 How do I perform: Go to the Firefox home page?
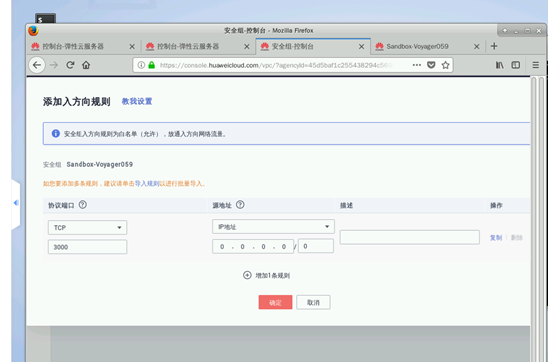pos(86,65)
